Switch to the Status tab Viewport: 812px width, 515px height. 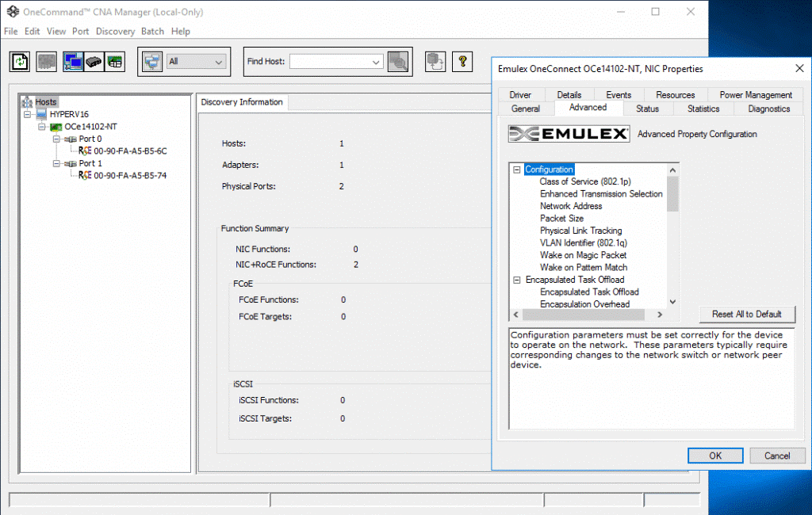click(647, 109)
